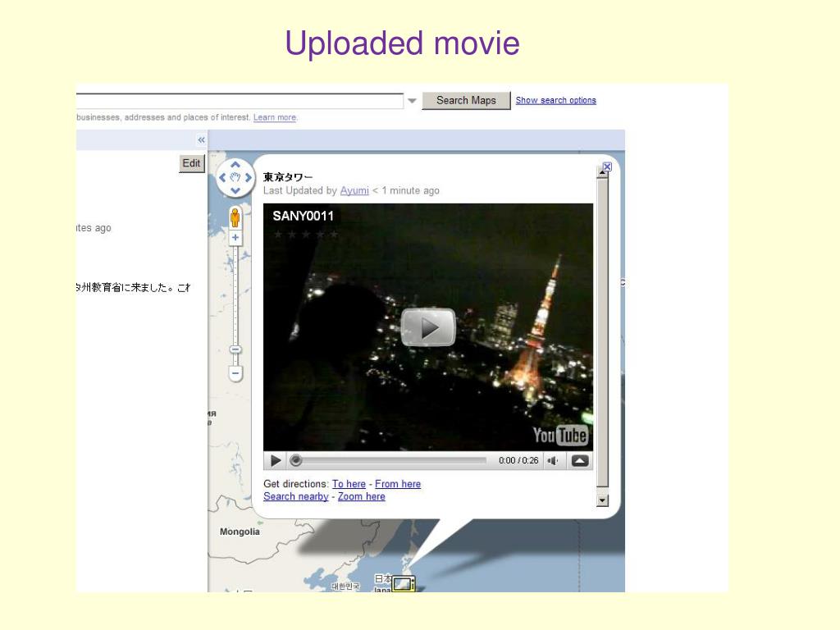Click the Edit button

point(191,163)
